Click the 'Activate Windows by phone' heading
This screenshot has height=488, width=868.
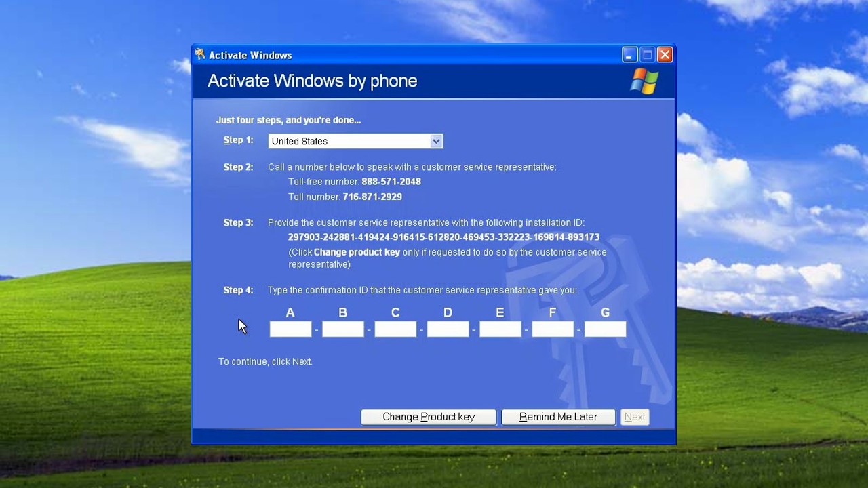point(313,81)
